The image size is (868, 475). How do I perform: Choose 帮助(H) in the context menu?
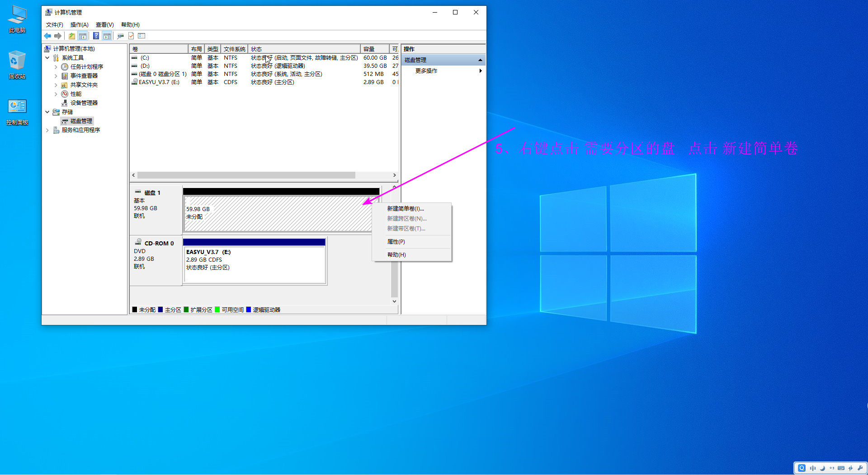(x=411, y=255)
